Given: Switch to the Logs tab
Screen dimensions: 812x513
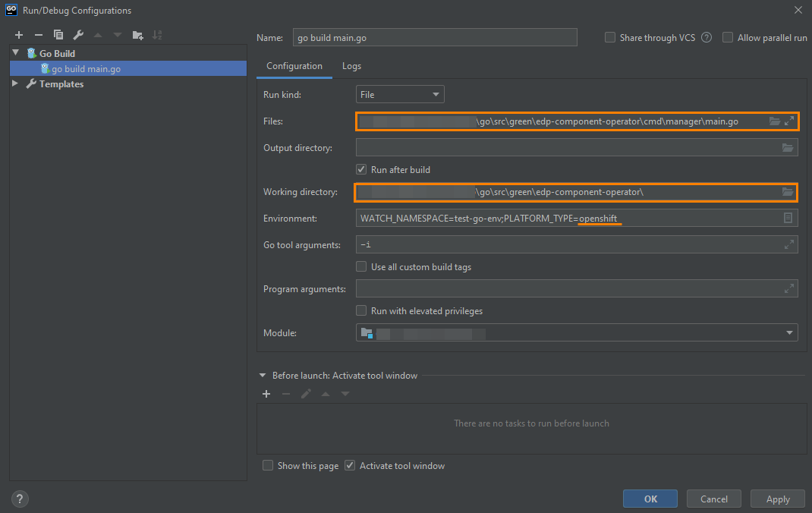Looking at the screenshot, I should (351, 66).
